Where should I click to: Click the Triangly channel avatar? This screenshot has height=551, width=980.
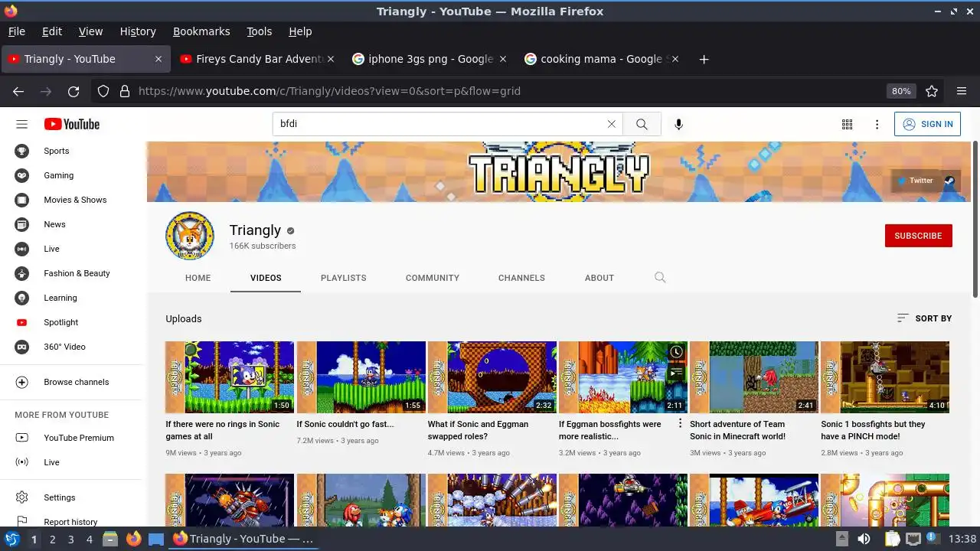click(190, 236)
